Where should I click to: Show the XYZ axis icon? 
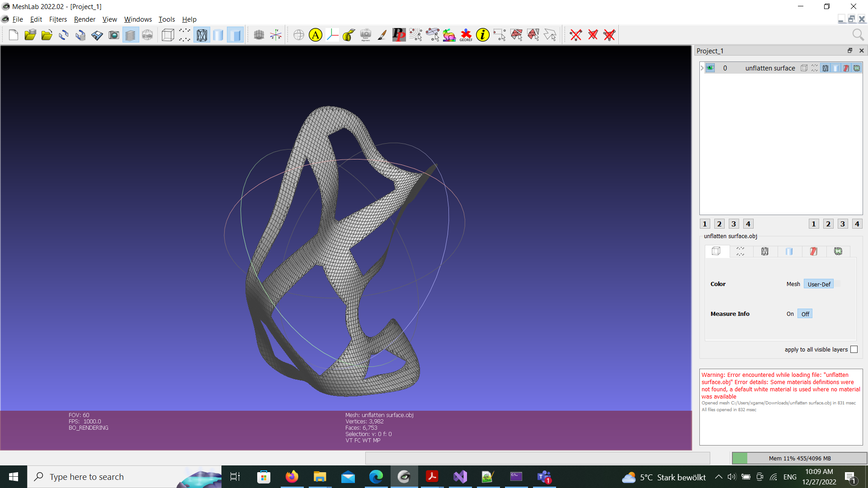[275, 35]
